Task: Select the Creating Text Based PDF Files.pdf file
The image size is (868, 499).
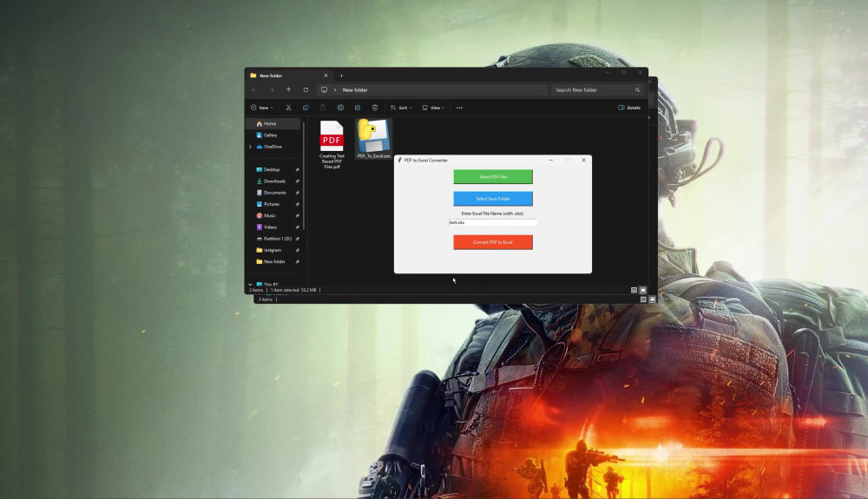Action: [x=332, y=145]
